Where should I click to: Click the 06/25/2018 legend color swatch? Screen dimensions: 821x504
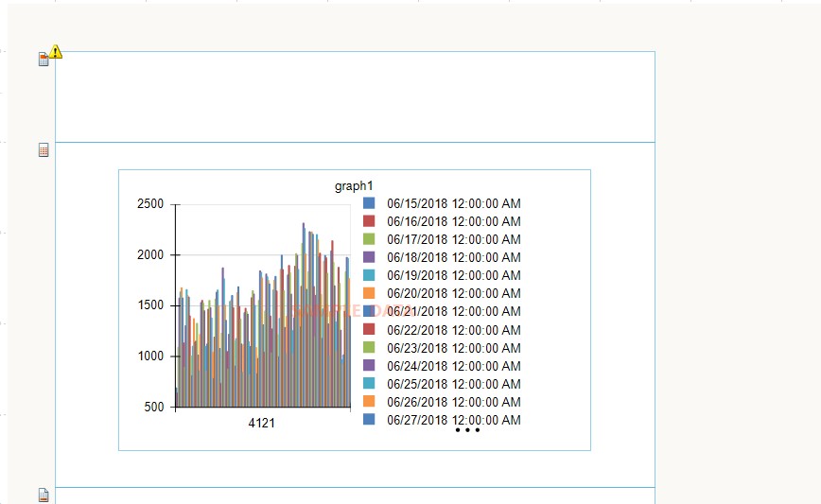coord(369,384)
